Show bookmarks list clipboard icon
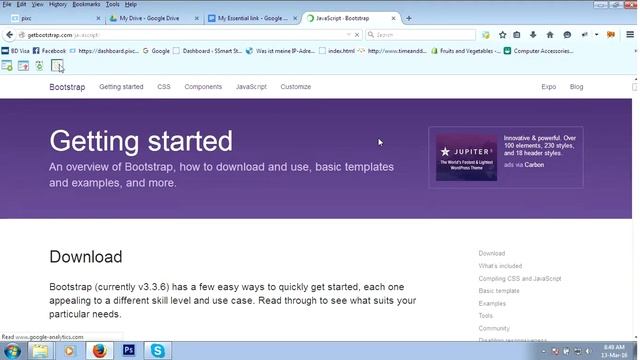Image resolution: width=640 pixels, height=360 pixels. pos(517,35)
